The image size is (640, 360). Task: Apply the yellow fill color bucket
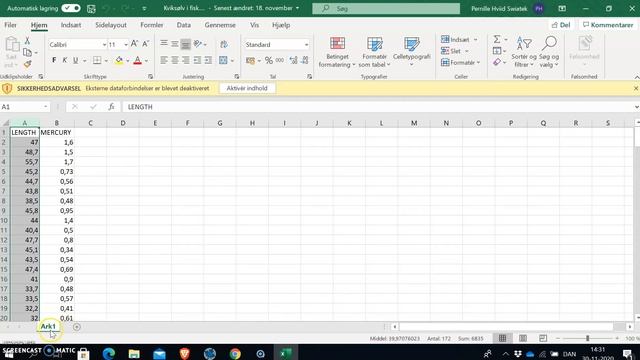point(119,60)
